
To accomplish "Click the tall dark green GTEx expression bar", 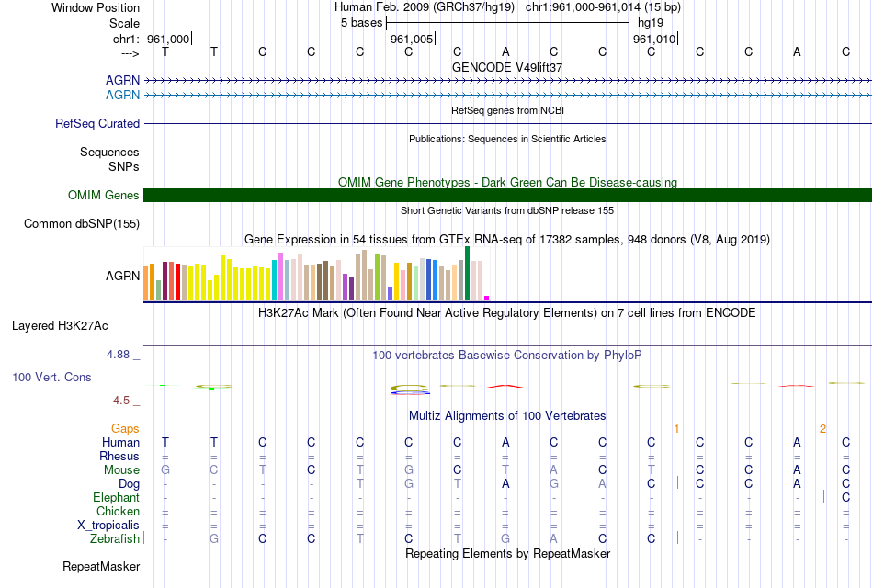I will pyautogui.click(x=467, y=274).
